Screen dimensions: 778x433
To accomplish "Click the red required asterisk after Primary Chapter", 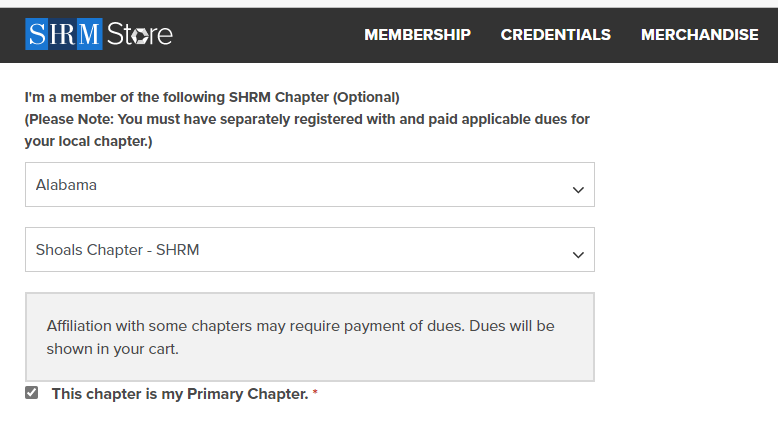I will click(x=315, y=392).
